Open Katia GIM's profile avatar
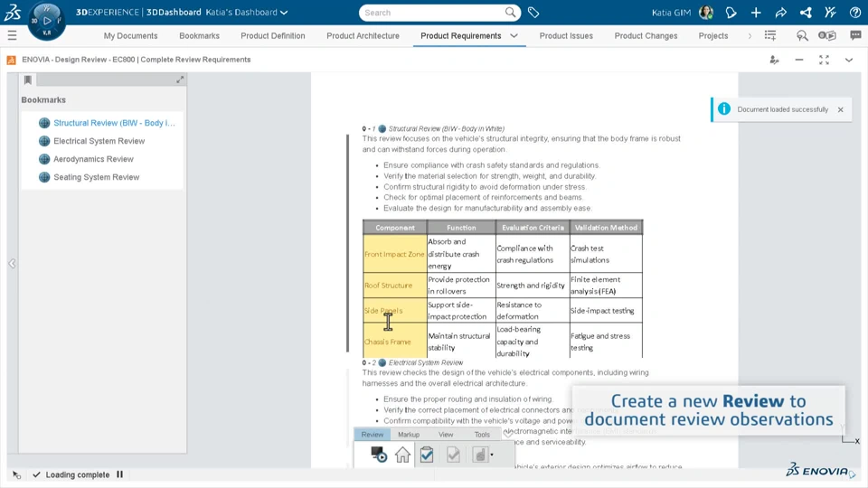 pyautogui.click(x=706, y=12)
